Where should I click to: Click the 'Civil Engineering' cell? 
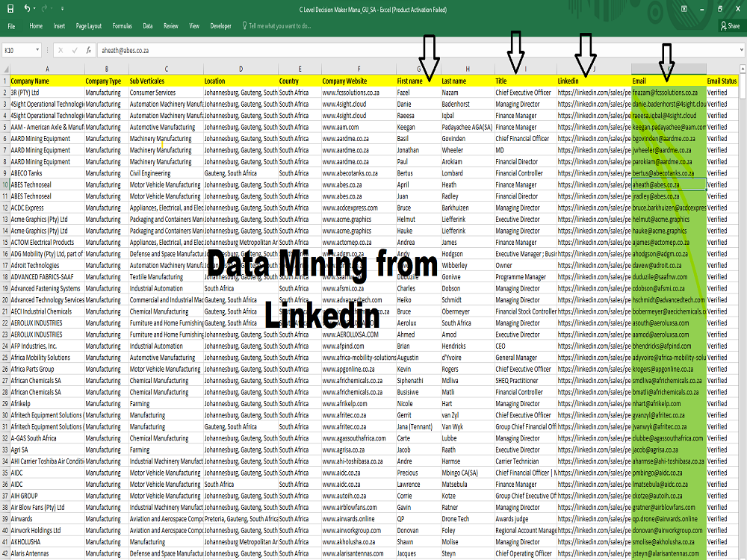tap(166, 173)
